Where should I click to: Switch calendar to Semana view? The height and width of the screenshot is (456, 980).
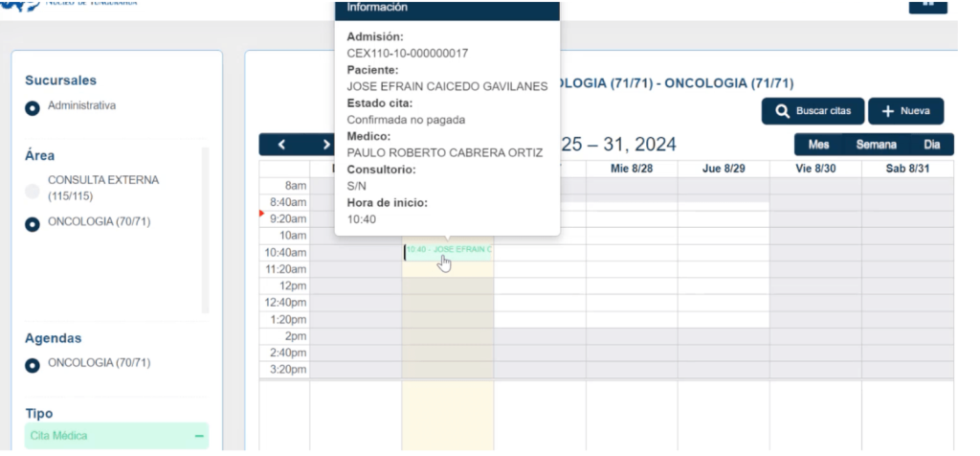point(875,145)
